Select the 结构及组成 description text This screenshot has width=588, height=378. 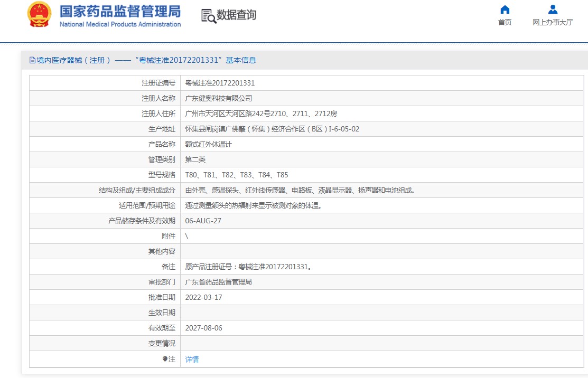(301, 190)
